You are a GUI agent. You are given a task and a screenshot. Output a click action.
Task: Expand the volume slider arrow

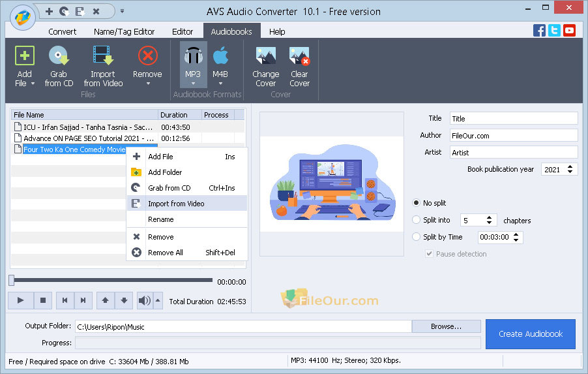tap(158, 300)
